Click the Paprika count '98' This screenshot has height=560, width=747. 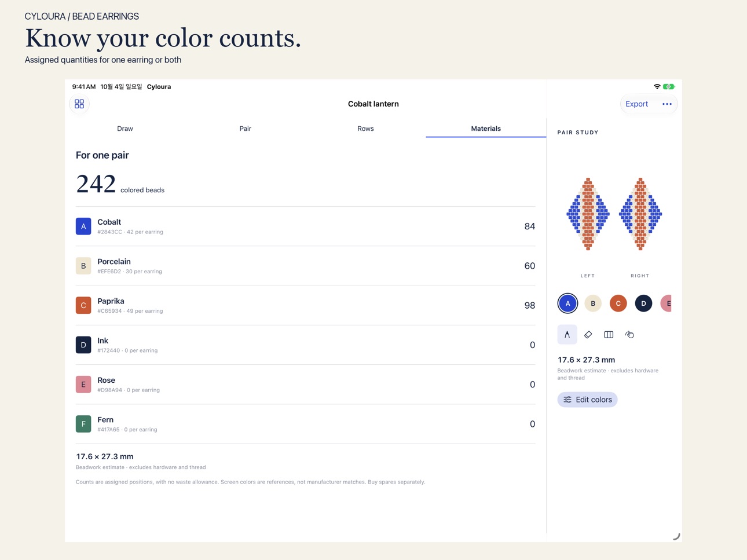(530, 305)
